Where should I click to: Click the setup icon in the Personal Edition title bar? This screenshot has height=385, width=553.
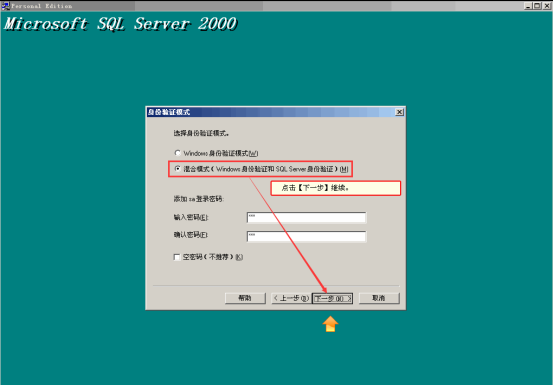5,6
